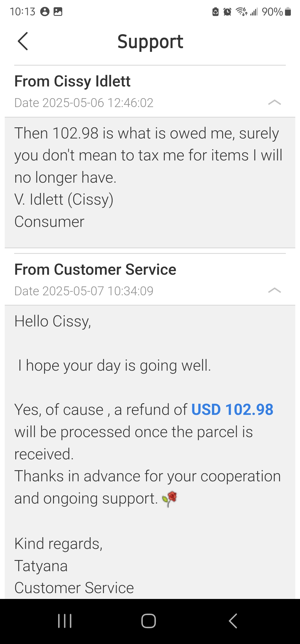Screen dimensions: 300x644
Task: Collapse the Customer Service message chevron
Action: click(x=274, y=291)
